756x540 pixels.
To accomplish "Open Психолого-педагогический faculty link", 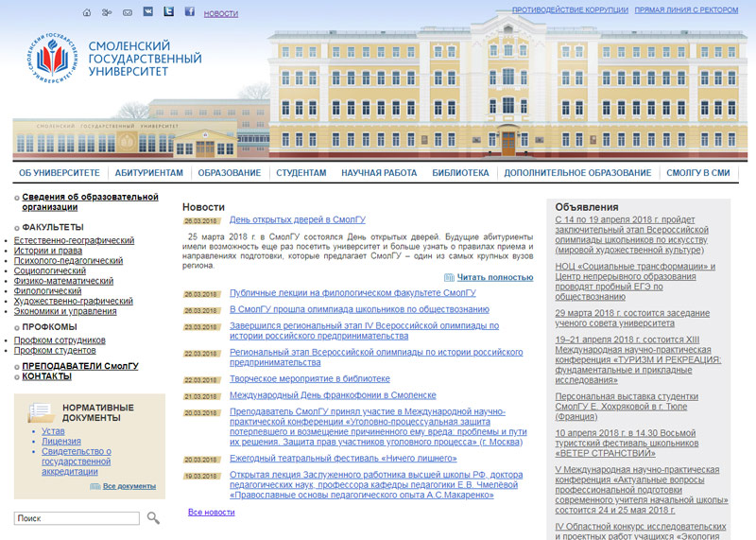I will (68, 261).
